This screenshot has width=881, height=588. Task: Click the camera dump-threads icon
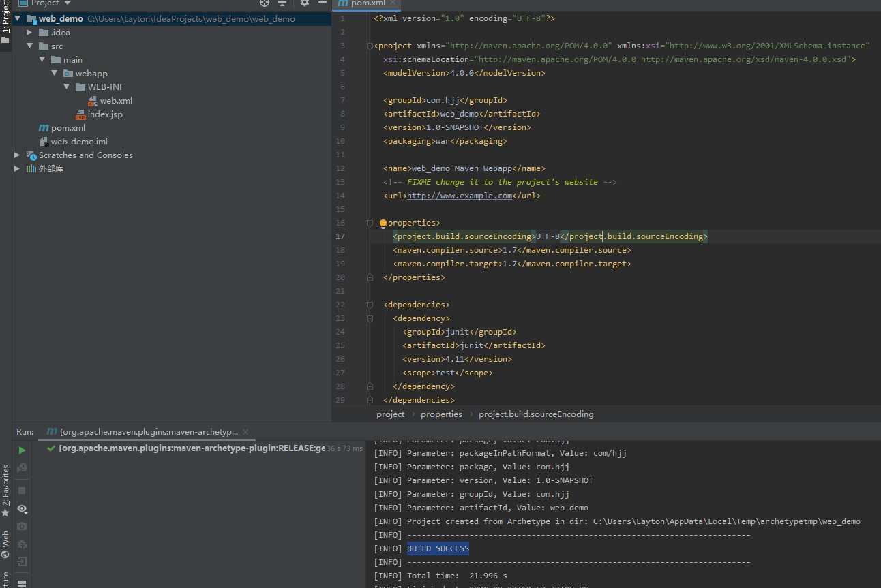22,527
